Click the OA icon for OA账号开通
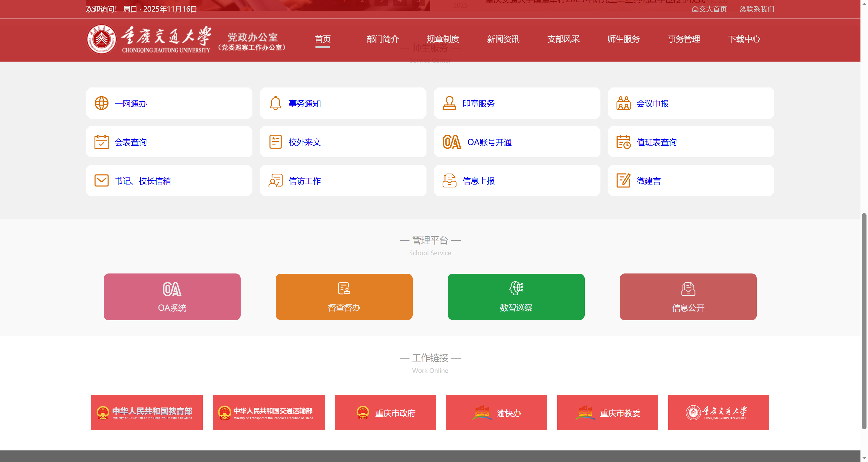Screen dimensions: 868x462 tap(452, 142)
